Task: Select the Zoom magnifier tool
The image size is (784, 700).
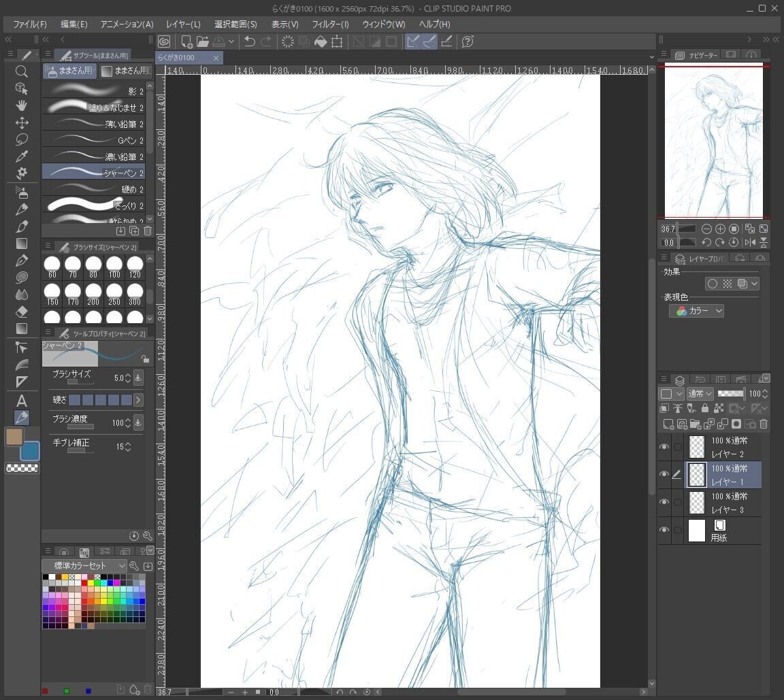Action: point(21,71)
